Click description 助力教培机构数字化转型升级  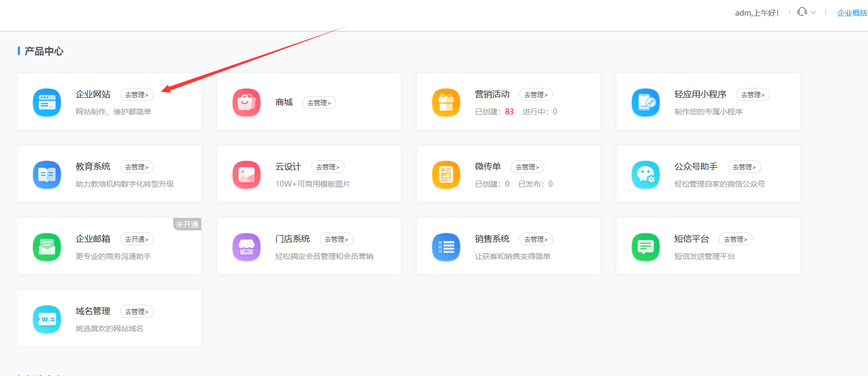(125, 184)
